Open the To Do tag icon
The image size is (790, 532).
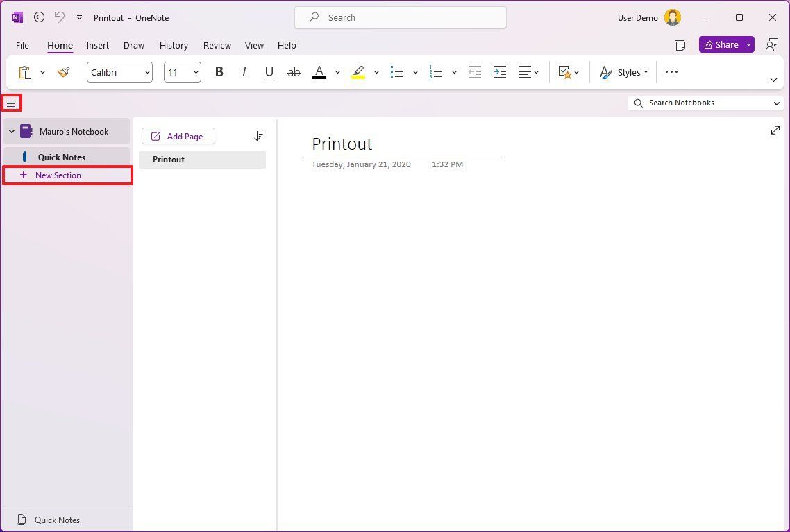pos(565,71)
